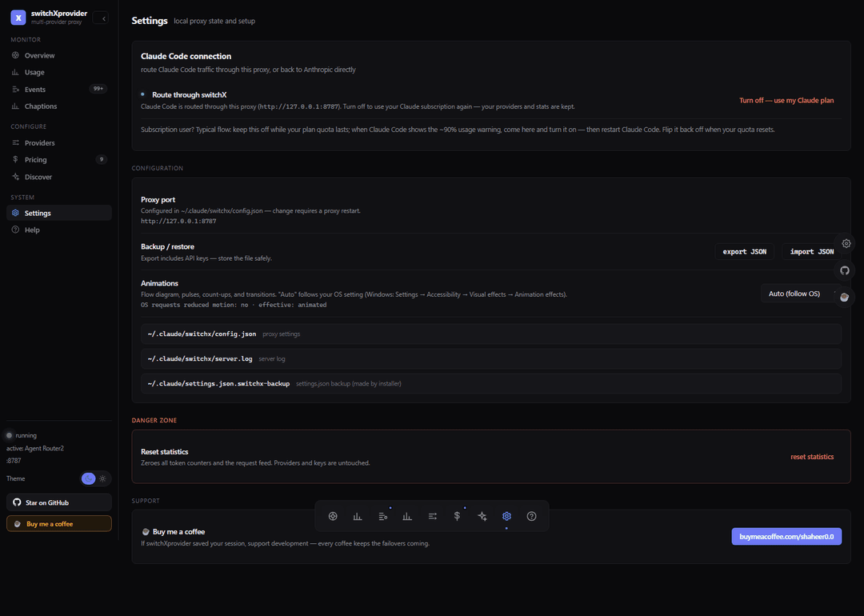
Task: Open Discover with the dock's sparkle icon
Action: click(x=482, y=516)
